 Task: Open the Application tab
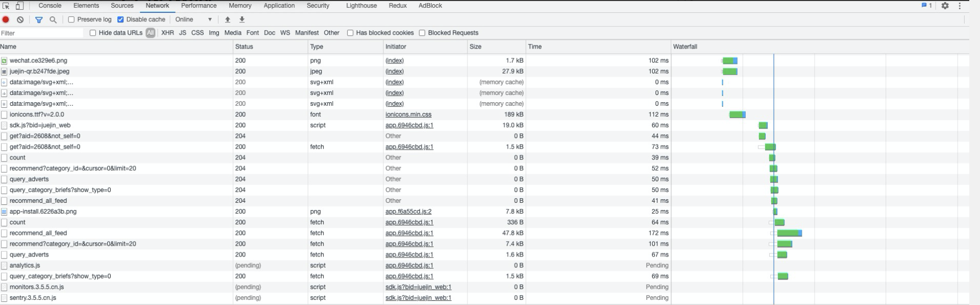279,6
